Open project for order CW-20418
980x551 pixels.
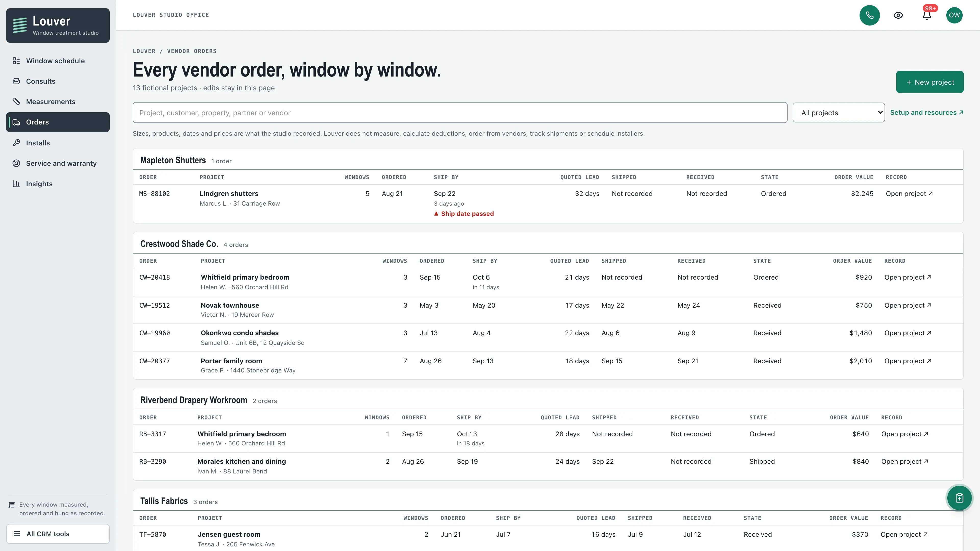coord(907,277)
